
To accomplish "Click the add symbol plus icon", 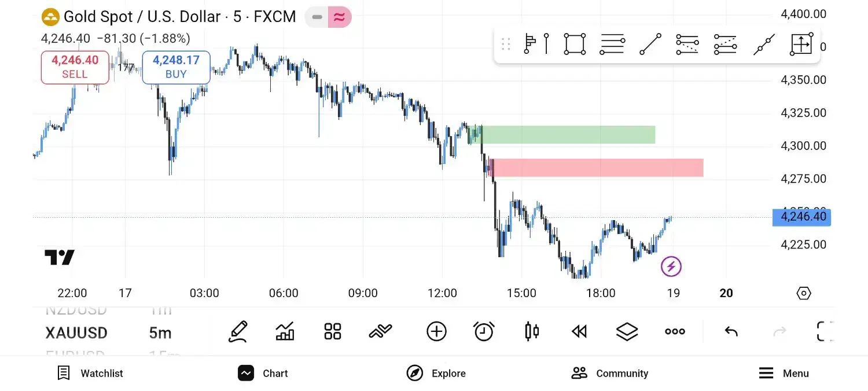I will pyautogui.click(x=436, y=332).
